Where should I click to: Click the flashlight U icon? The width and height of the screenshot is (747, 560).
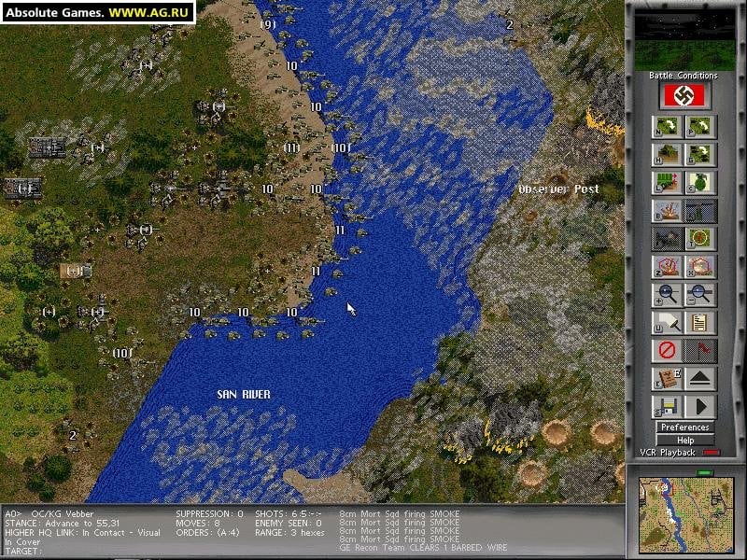[668, 323]
